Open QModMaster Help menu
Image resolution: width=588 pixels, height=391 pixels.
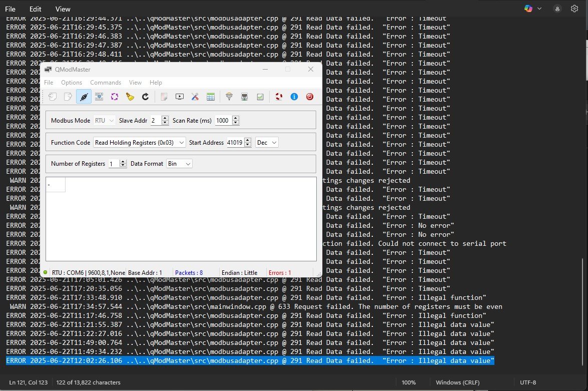156,83
